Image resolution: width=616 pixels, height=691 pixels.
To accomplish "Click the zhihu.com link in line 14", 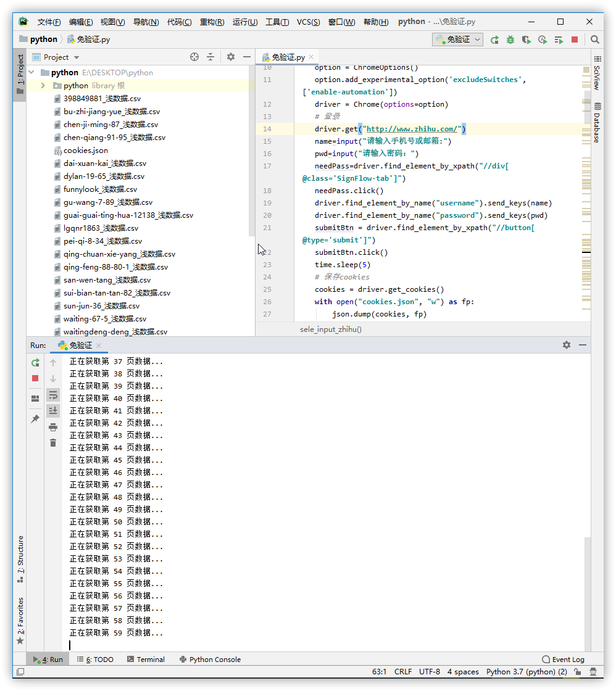I will (x=412, y=129).
